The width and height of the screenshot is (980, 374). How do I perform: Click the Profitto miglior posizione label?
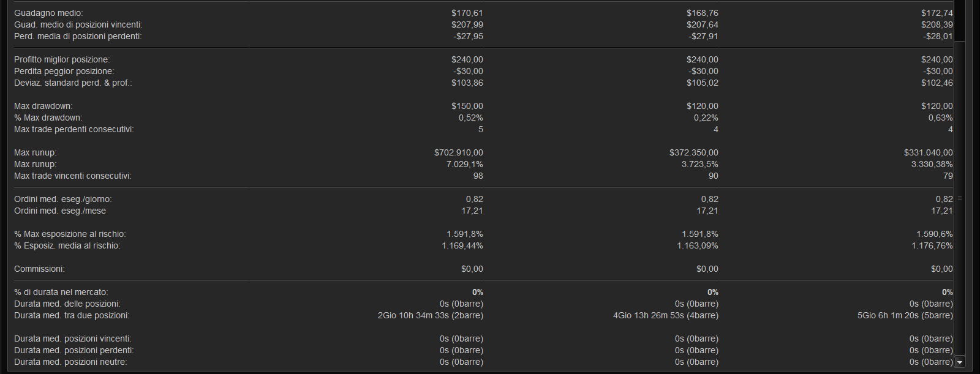point(62,59)
